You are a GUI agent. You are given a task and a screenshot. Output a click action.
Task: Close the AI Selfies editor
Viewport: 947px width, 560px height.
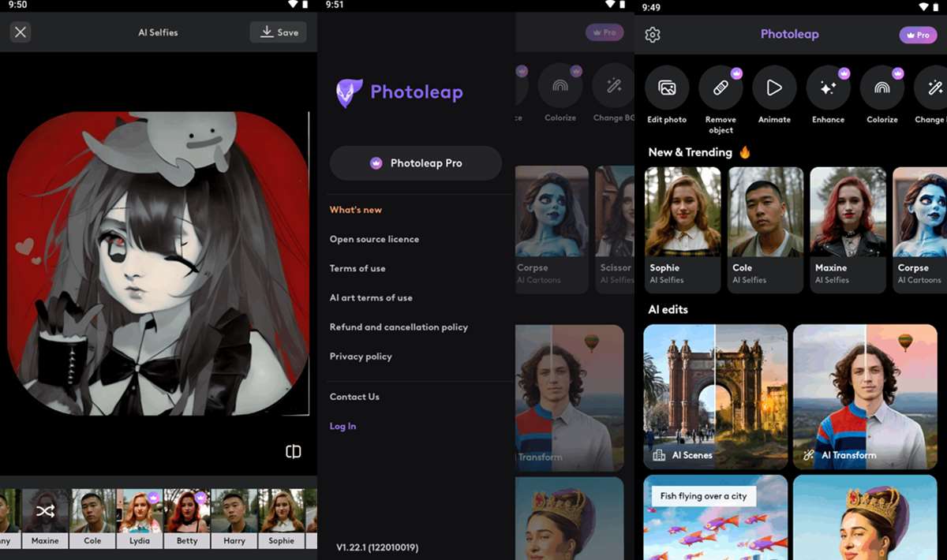(21, 32)
